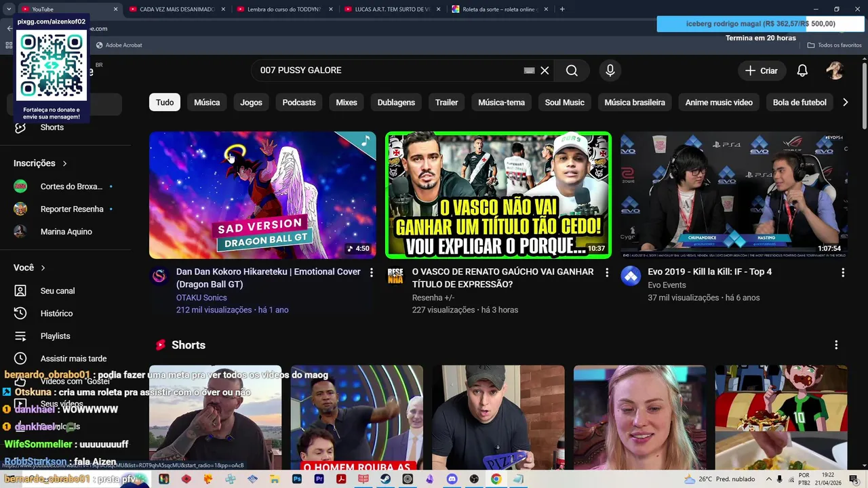868x488 pixels.
Task: Switch to CADA VEZ MAIS DESANIMADO browser tab
Action: (176, 9)
